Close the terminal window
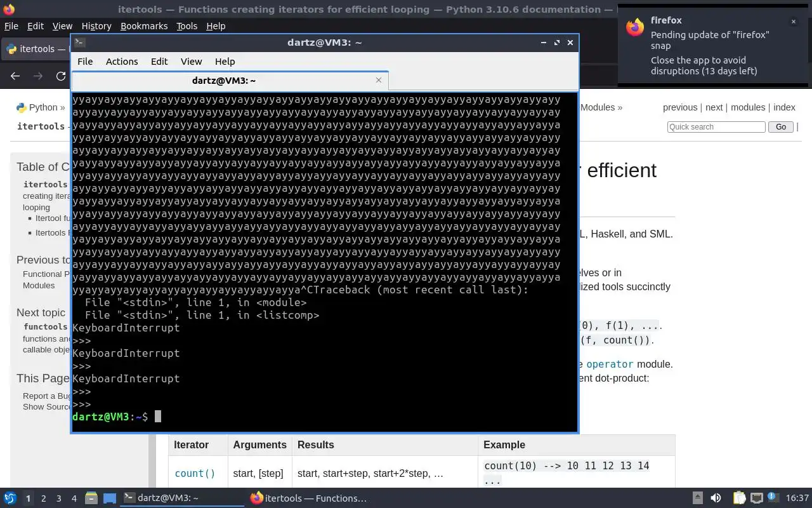Image resolution: width=812 pixels, height=508 pixels. 570,43
